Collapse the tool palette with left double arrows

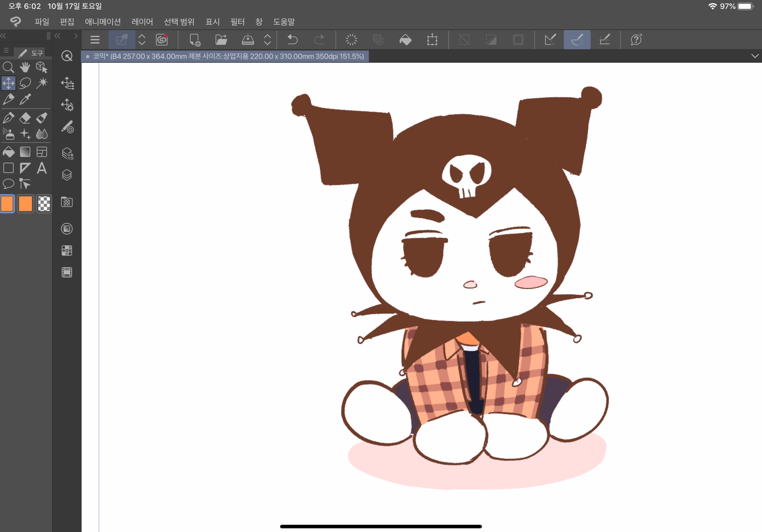pos(3,36)
